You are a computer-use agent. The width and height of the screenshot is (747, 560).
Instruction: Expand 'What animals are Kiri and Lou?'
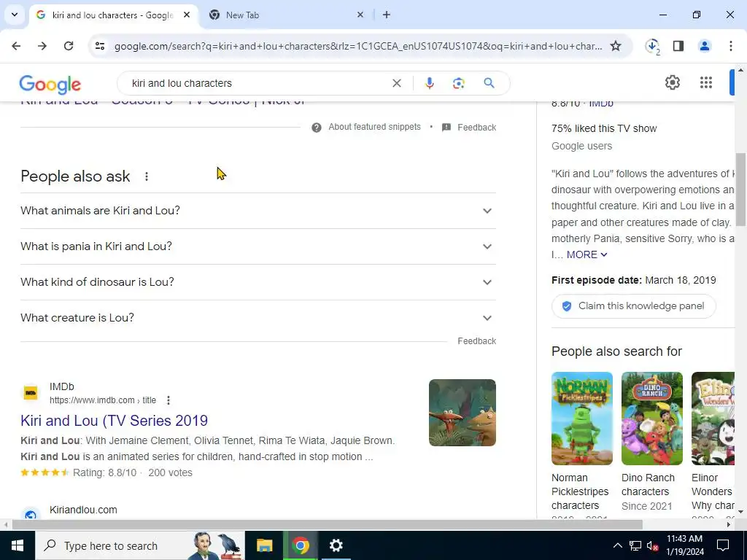[x=258, y=211]
